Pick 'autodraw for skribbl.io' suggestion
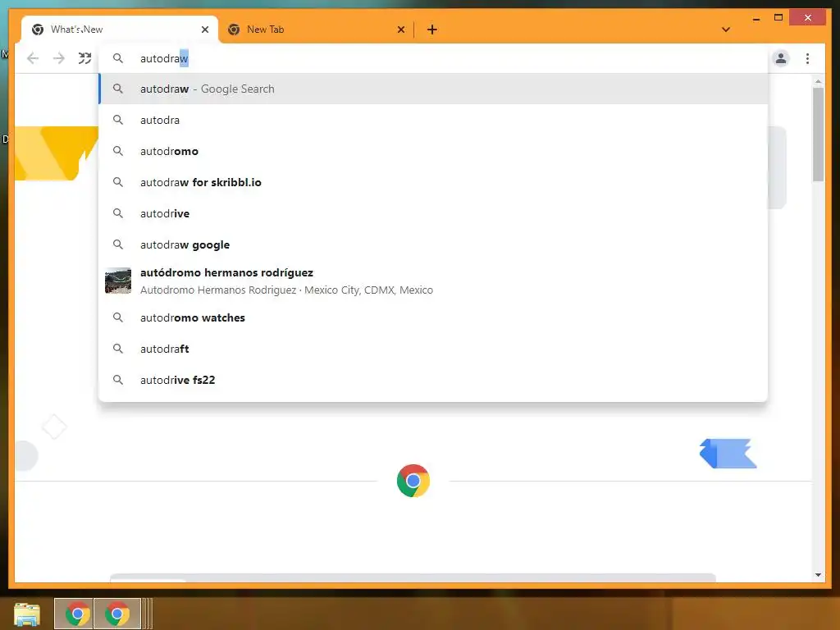 [433, 182]
